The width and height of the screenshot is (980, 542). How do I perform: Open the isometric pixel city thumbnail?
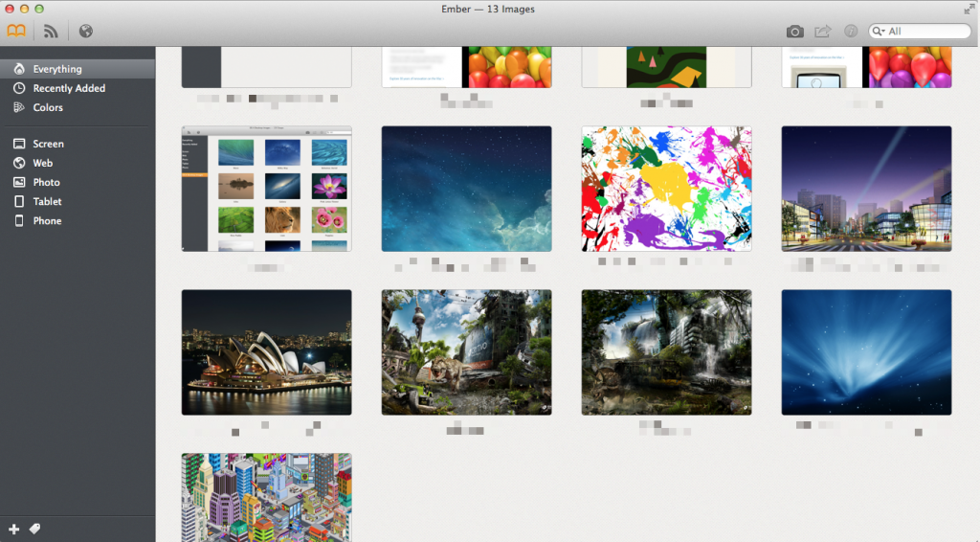tap(266, 497)
